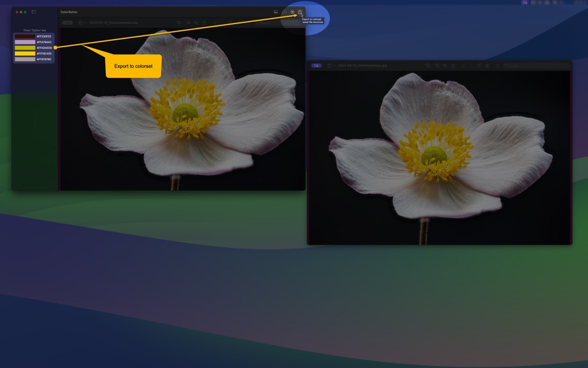
Task: Click the pill toggle in ColorSetter's image toolbar
Action: pos(67,22)
